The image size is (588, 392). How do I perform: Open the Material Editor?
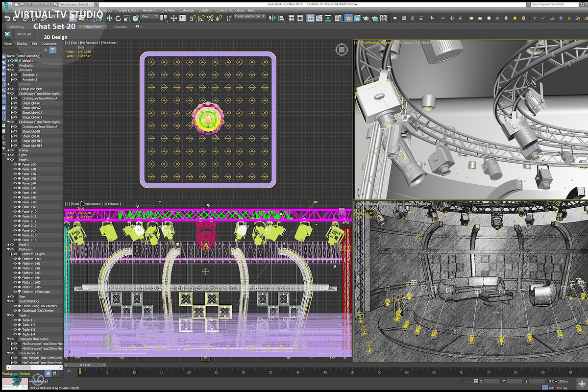339,18
